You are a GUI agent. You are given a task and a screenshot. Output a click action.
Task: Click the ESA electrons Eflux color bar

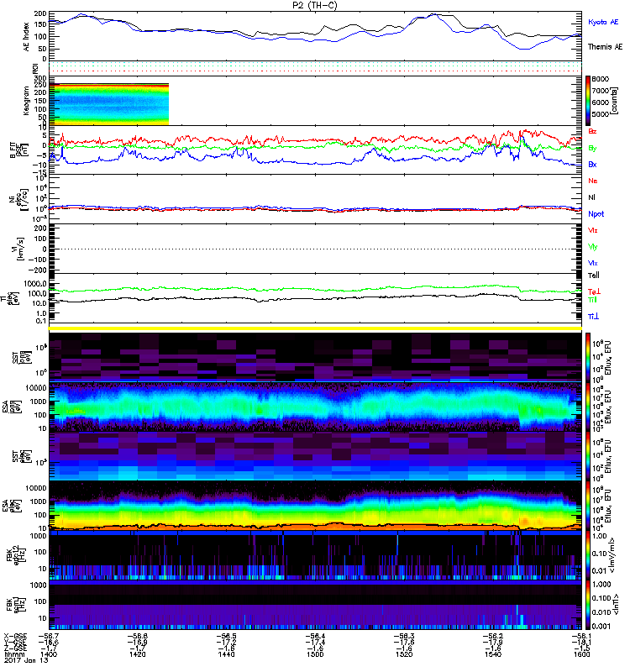coord(587,507)
